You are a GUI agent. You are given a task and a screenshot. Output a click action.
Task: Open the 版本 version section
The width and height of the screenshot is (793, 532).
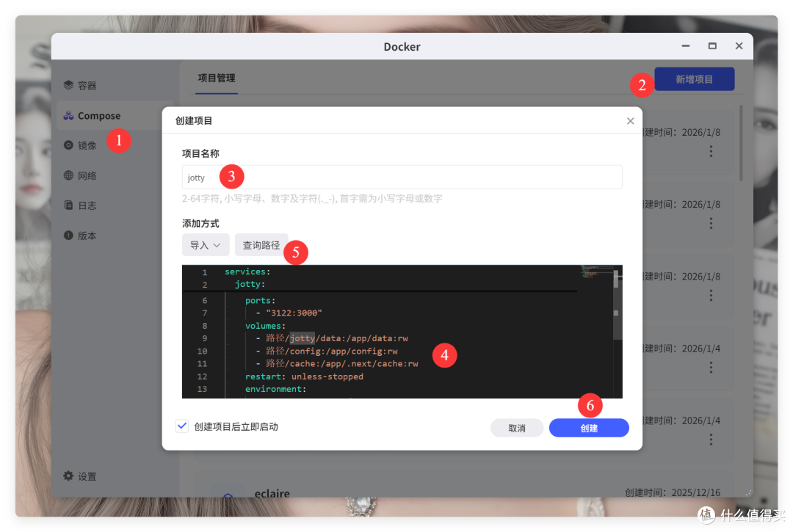[x=80, y=236]
